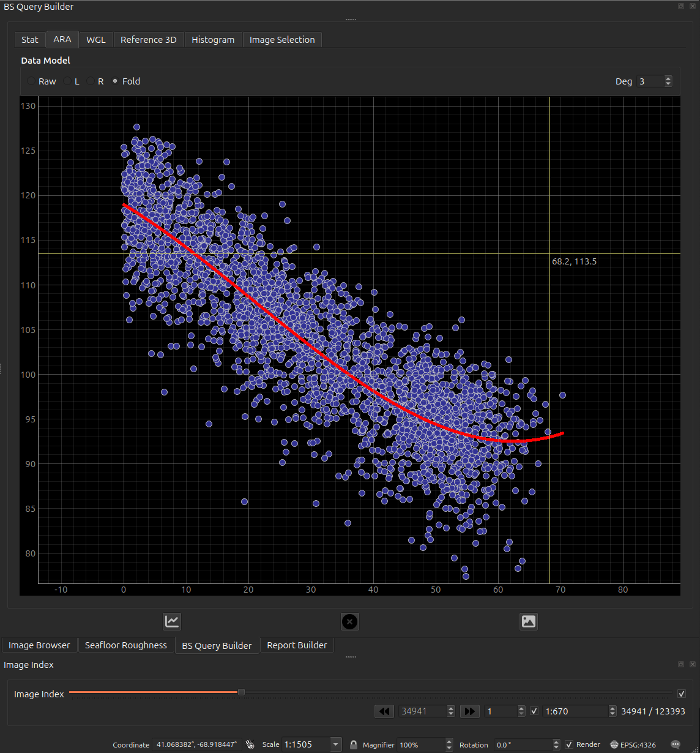
Task: Click the unfilled part of the Image Index slider
Action: coord(458,692)
